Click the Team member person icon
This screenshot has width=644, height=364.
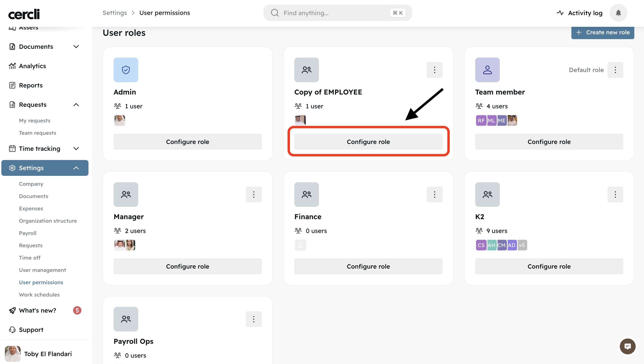[487, 70]
